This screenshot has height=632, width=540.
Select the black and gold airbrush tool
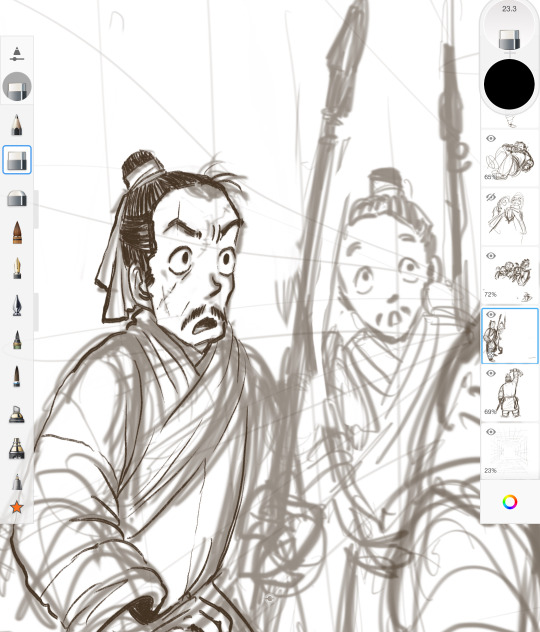point(17,449)
